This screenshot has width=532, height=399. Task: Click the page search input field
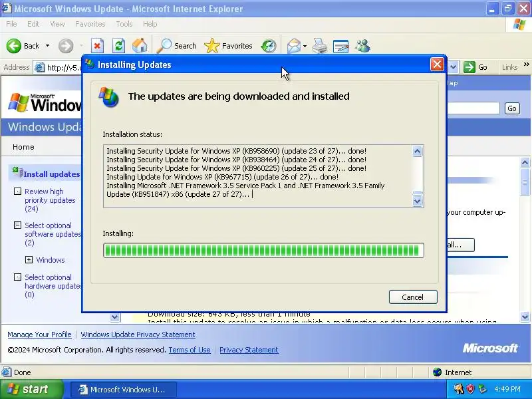[473, 108]
